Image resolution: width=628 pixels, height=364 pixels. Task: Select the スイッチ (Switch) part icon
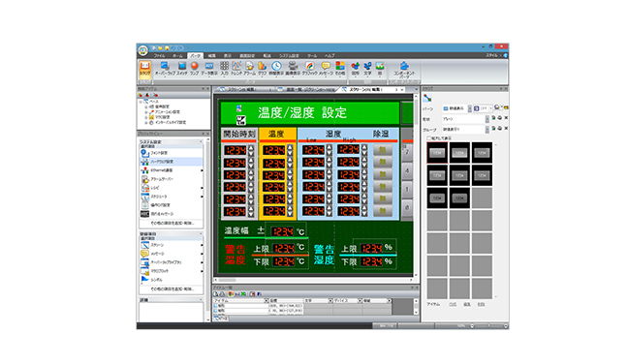tap(182, 69)
